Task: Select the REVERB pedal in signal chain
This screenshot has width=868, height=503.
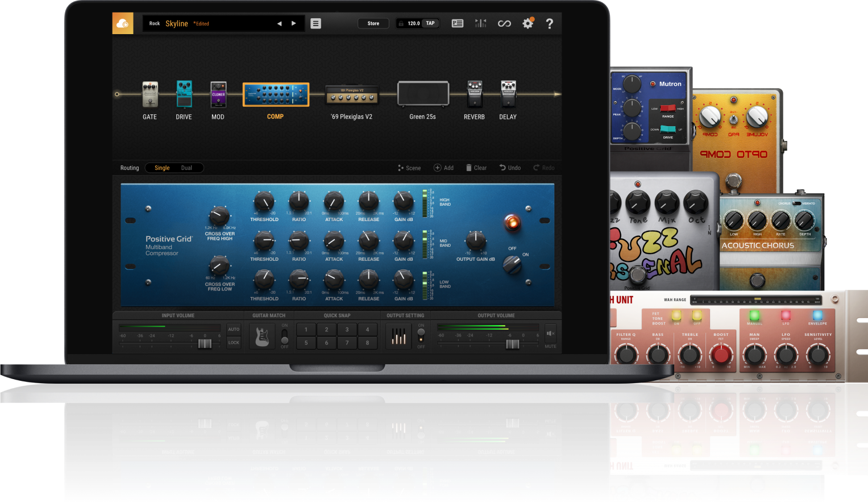Action: pyautogui.click(x=475, y=94)
